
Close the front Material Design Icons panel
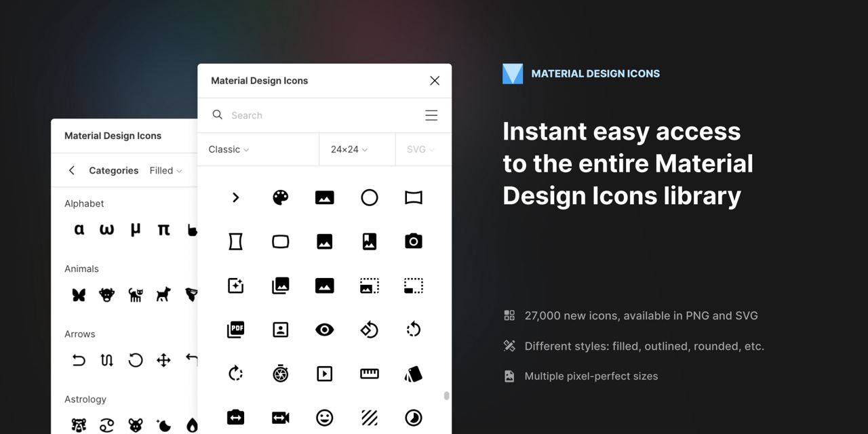[x=435, y=81]
